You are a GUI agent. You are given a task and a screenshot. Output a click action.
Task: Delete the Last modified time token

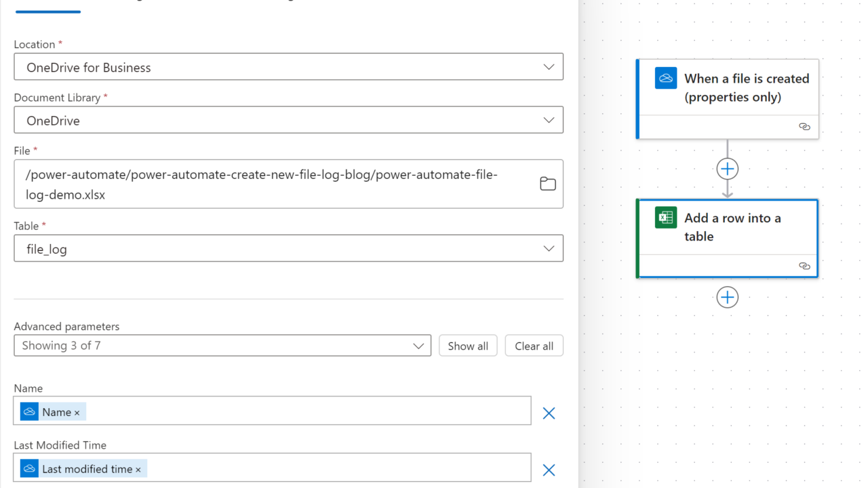tap(138, 470)
